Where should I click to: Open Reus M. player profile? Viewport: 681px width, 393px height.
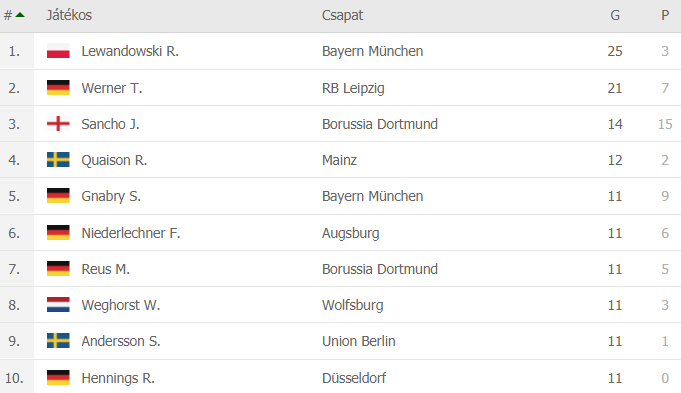106,269
